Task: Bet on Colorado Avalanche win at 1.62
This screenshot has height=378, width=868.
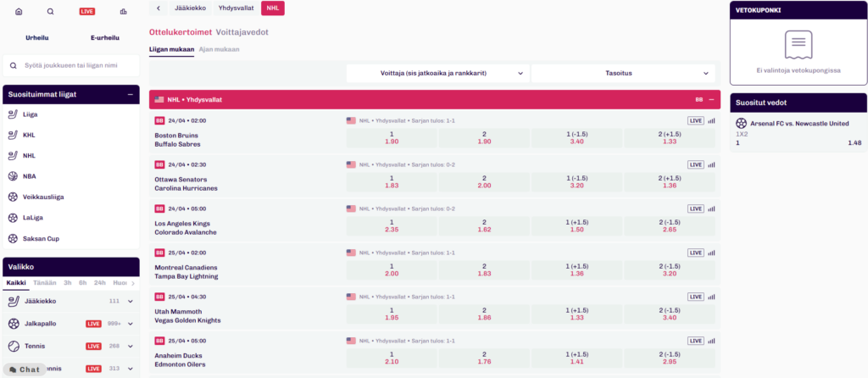Action: click(484, 225)
